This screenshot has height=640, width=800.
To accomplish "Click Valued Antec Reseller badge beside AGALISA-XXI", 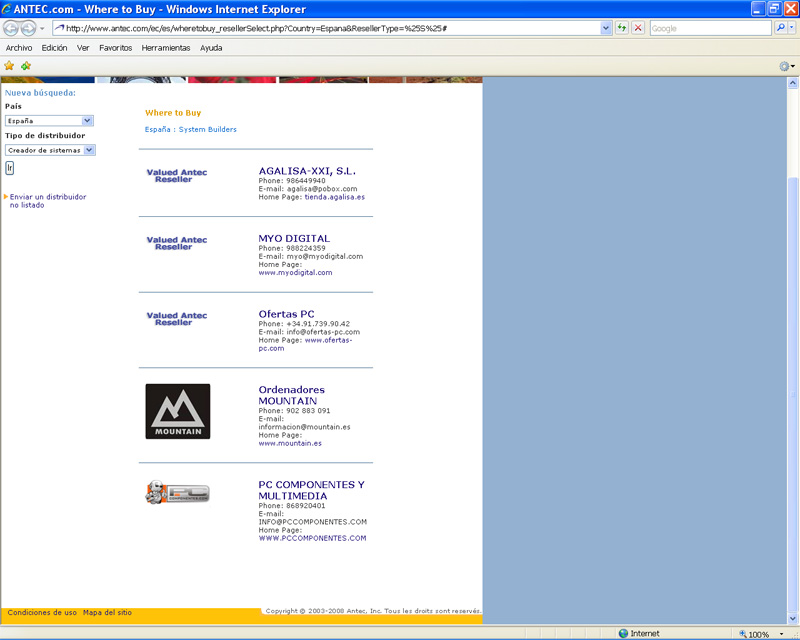I will click(x=177, y=176).
